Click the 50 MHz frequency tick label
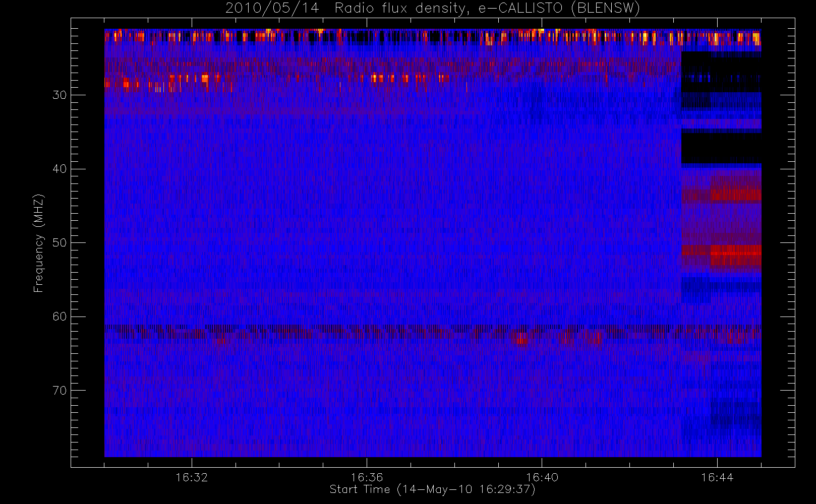Image resolution: width=816 pixels, height=504 pixels. pyautogui.click(x=60, y=243)
